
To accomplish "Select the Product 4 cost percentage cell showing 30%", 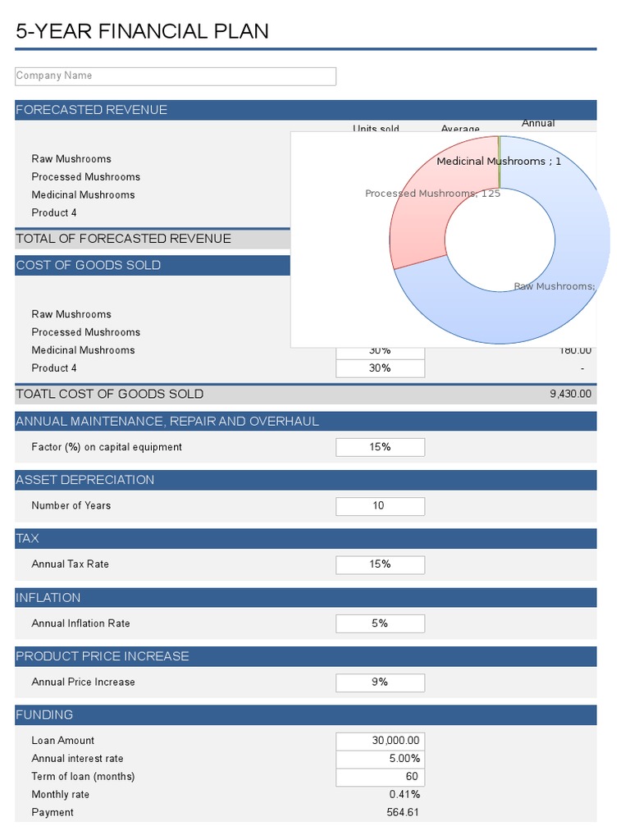I will [x=380, y=368].
